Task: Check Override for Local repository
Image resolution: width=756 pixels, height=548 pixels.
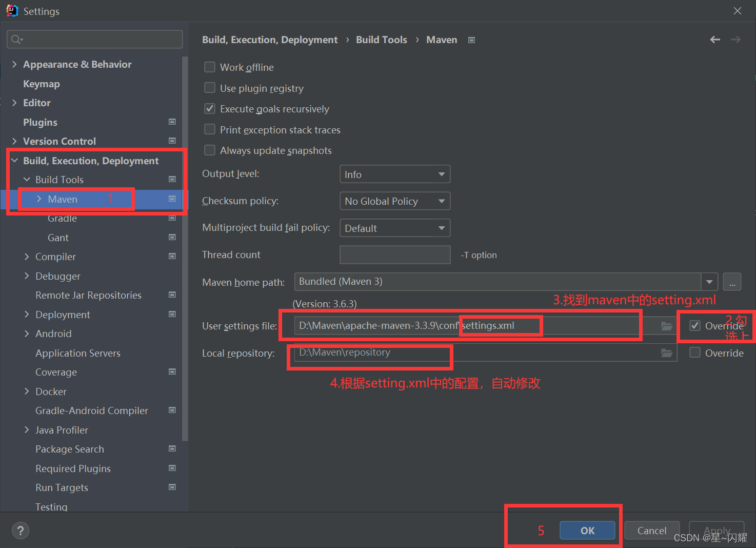Action: coord(695,353)
